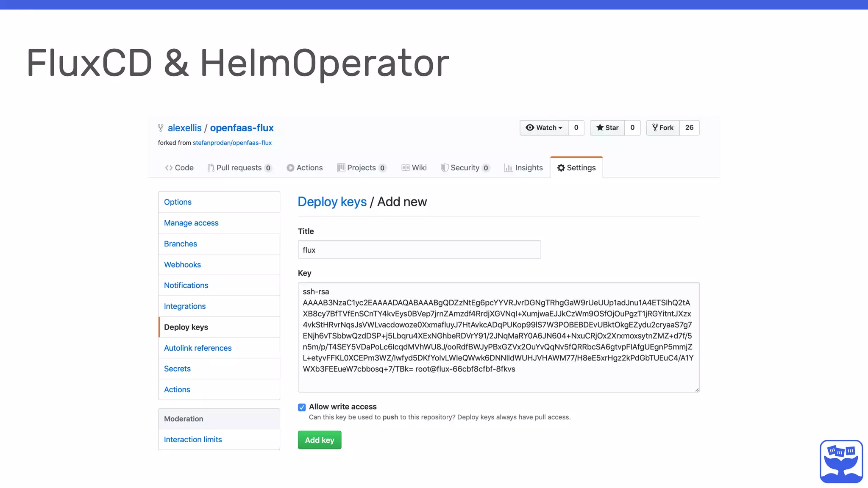Click the Star button

point(607,128)
